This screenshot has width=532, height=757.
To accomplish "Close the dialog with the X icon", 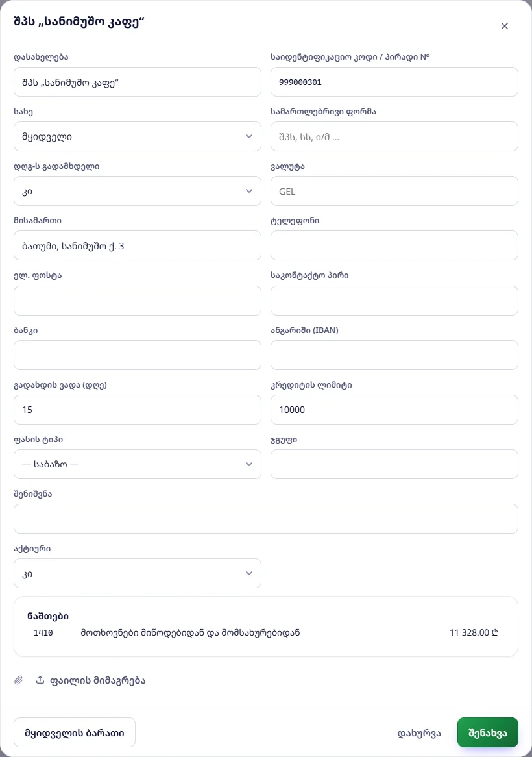I will [505, 26].
